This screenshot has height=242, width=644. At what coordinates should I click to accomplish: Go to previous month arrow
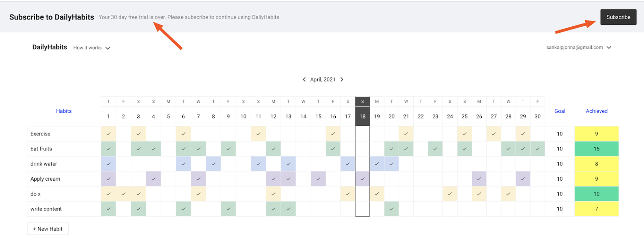click(304, 79)
